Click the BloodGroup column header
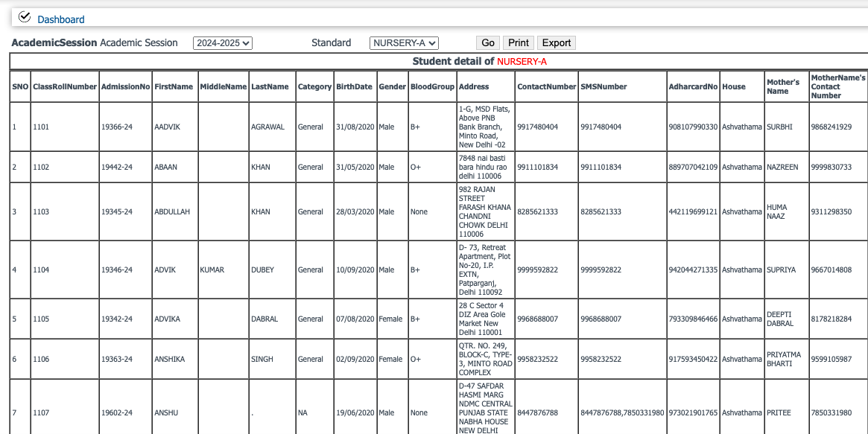868x434 pixels. [x=433, y=87]
